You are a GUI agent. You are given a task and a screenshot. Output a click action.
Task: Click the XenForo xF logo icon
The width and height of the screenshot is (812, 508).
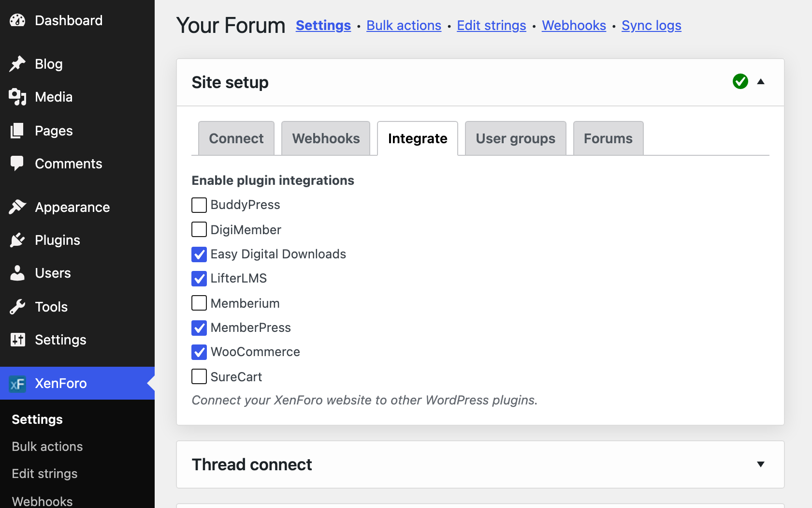click(17, 384)
